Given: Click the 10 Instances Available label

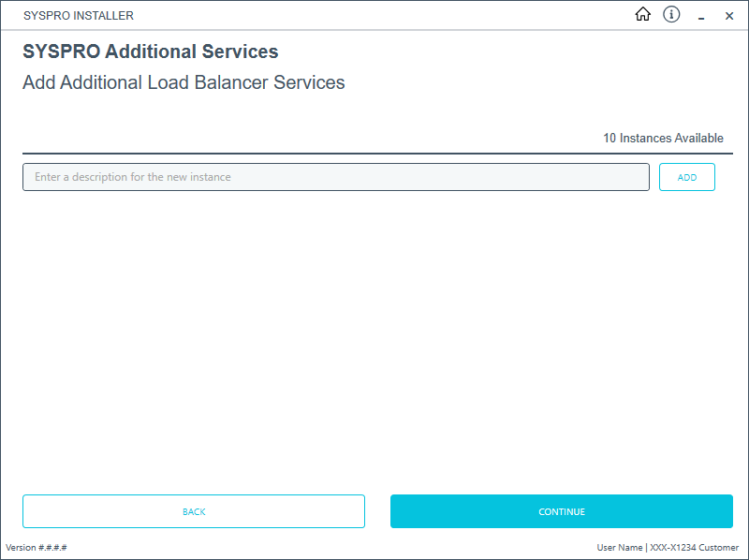Looking at the screenshot, I should pos(663,138).
